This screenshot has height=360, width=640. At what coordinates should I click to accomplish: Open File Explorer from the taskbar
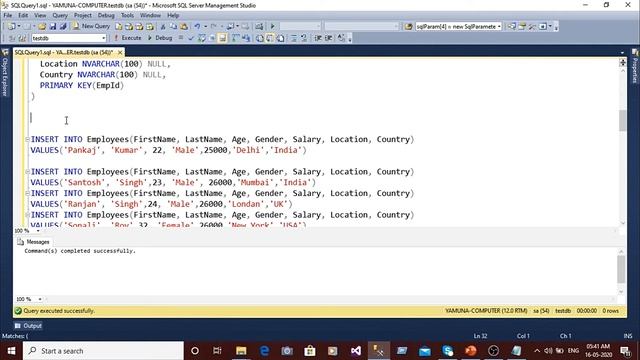pyautogui.click(x=241, y=351)
